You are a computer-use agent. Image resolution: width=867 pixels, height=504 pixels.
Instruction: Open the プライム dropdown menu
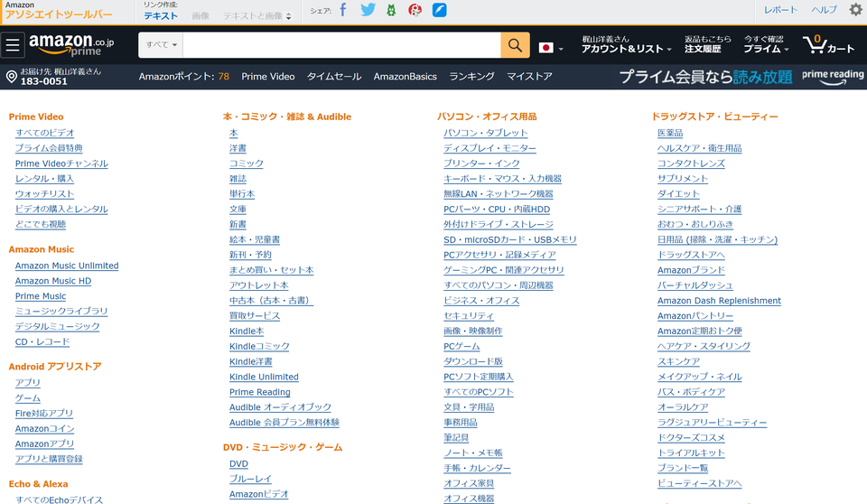coord(766,44)
